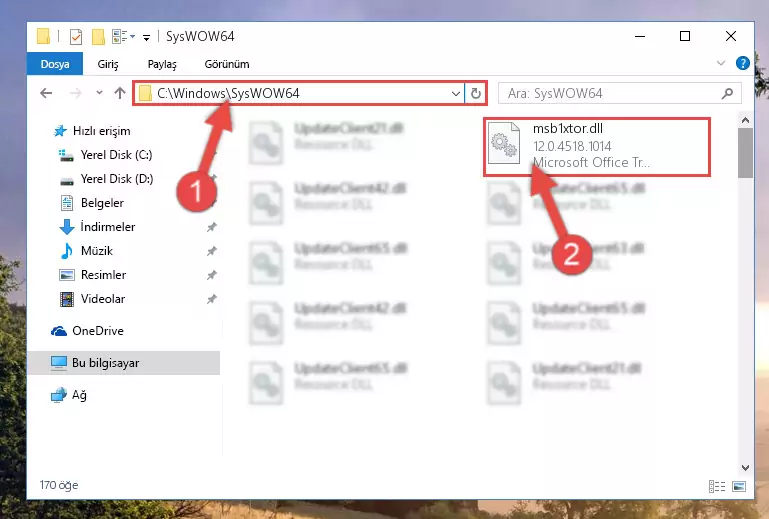Refresh the SysWOW64 folder view

click(x=476, y=93)
